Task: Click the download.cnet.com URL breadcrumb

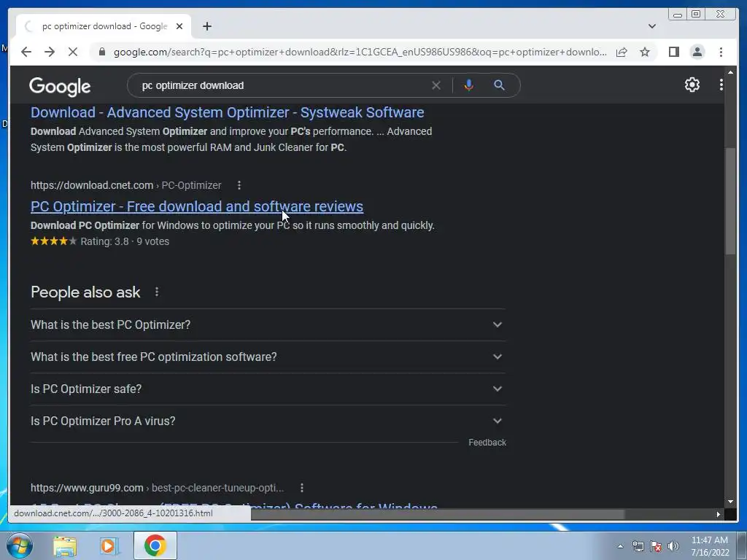Action: coord(125,185)
